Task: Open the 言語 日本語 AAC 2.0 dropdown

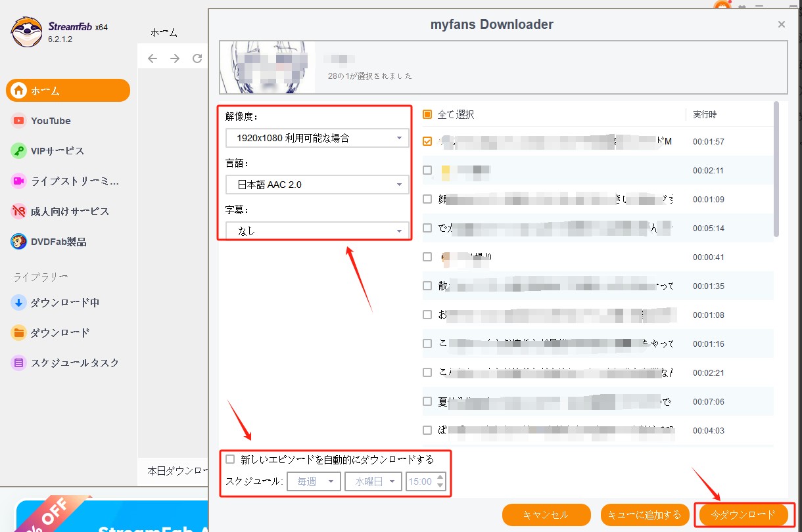Action: (317, 185)
